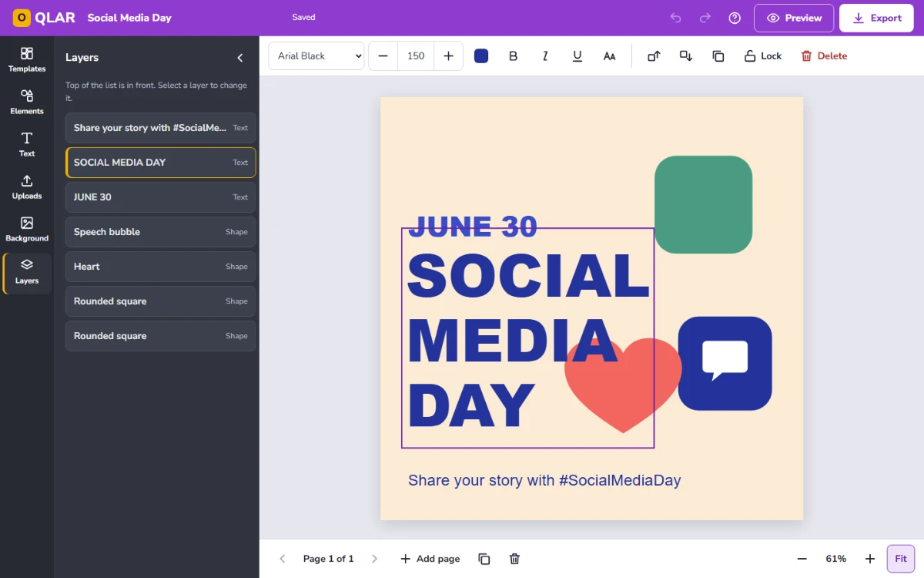The height and width of the screenshot is (578, 924).
Task: Duplicate the selected element from the top toolbar
Action: (718, 56)
